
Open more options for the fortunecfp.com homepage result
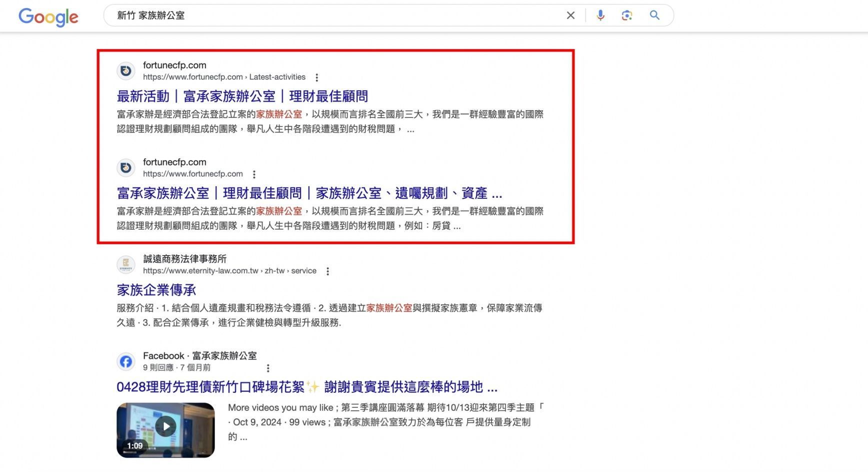coord(254,174)
